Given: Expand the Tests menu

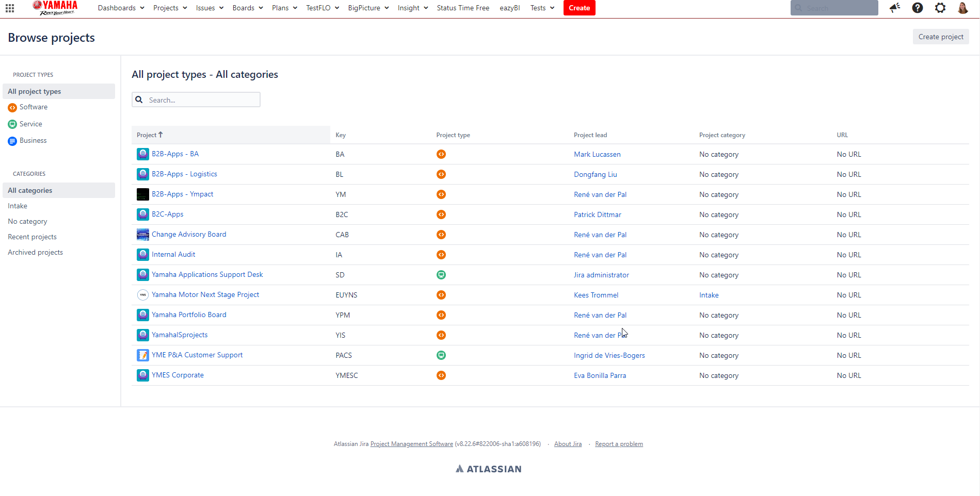Looking at the screenshot, I should [x=542, y=8].
